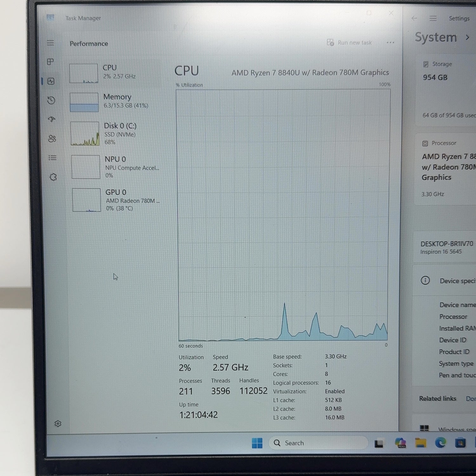476x476 pixels.
Task: Go back in the Settings window
Action: point(414,18)
